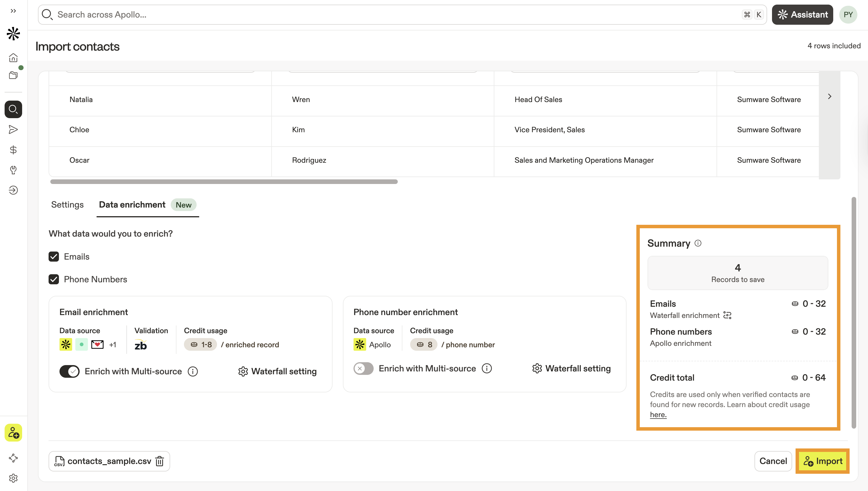The width and height of the screenshot is (868, 491).
Task: Select the Data enrichment tab
Action: tap(132, 205)
